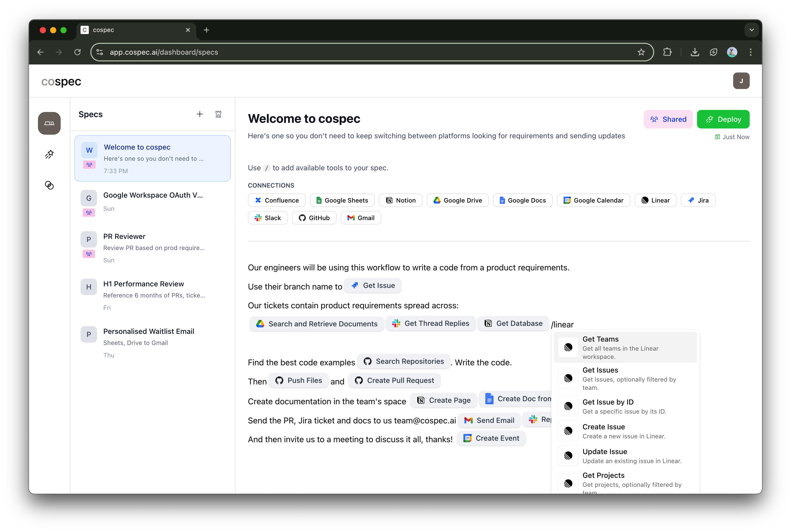View site information icon in address bar
This screenshot has height=532, width=791.
click(100, 52)
